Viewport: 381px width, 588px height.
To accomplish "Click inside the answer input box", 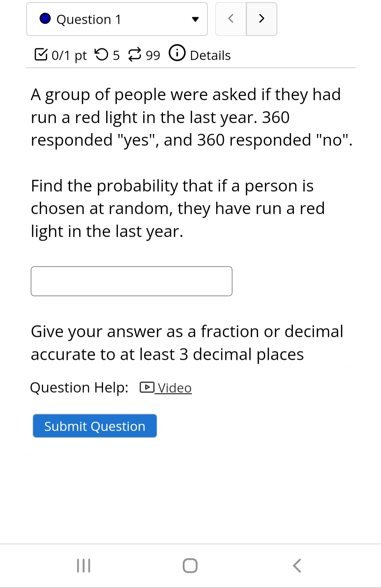I will [131, 281].
